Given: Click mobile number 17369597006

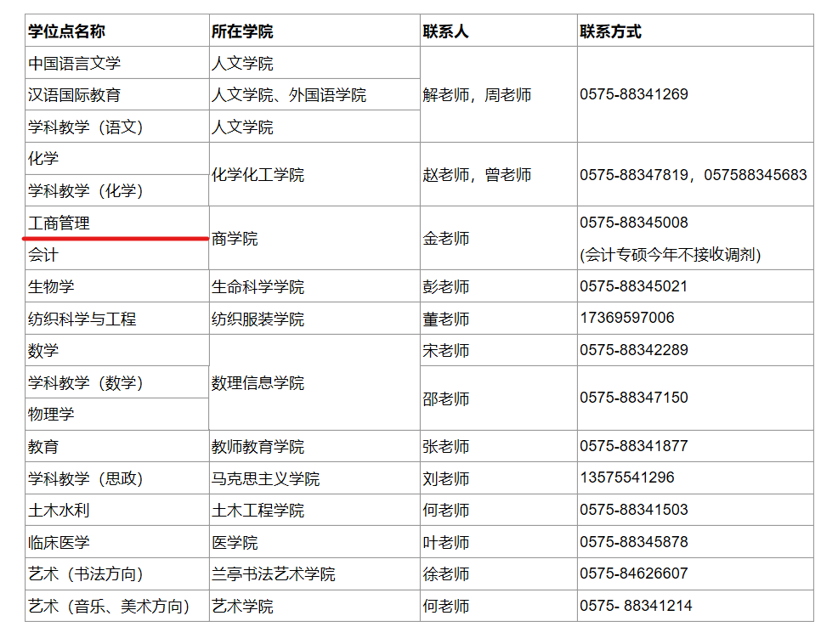Looking at the screenshot, I should (627, 318).
